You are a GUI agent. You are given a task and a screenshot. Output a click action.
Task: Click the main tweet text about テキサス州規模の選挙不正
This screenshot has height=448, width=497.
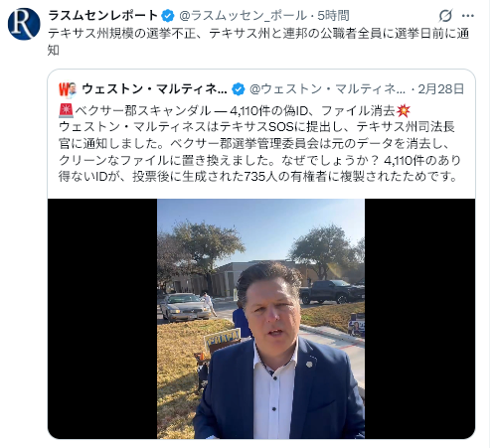258,42
